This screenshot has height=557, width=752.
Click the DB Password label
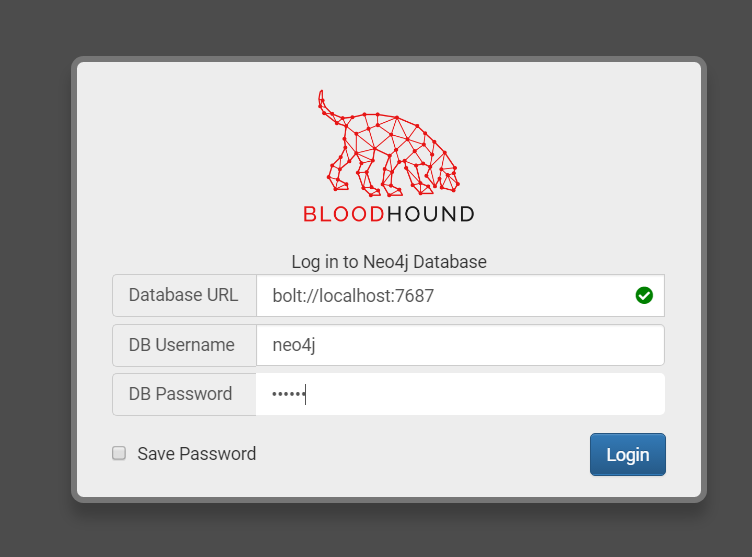181,394
